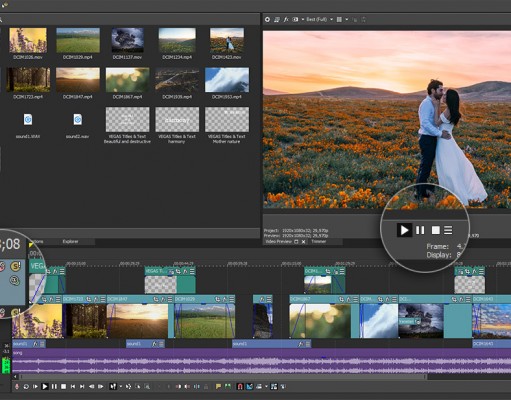
Task: Click Play in bottom transport bar
Action: (x=45, y=386)
